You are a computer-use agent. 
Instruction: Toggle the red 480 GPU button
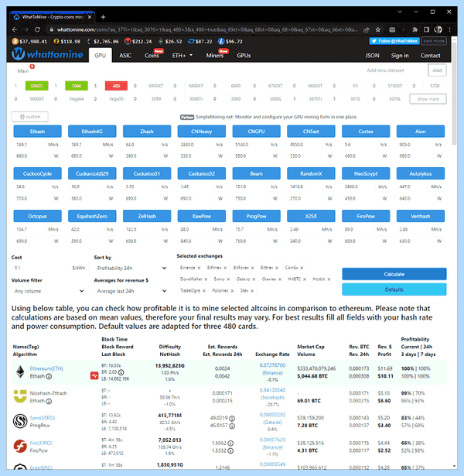(x=116, y=86)
